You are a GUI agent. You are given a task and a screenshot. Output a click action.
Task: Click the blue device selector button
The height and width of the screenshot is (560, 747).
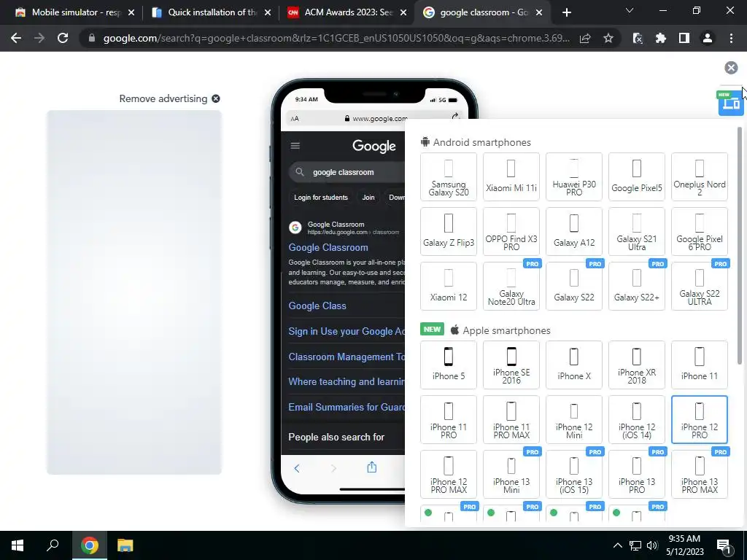coord(731,103)
